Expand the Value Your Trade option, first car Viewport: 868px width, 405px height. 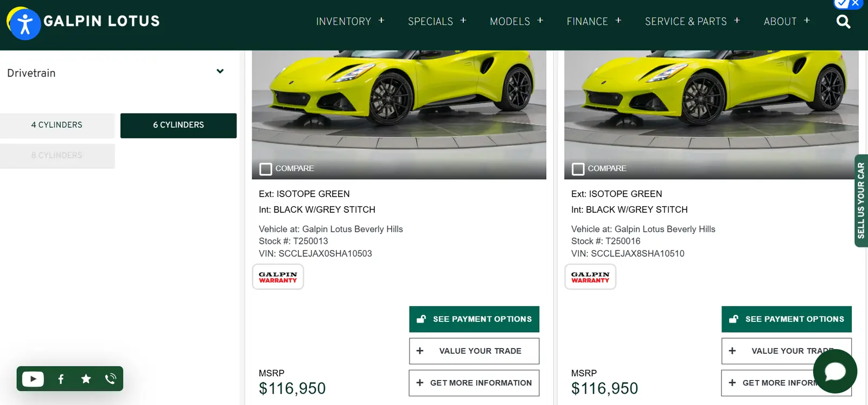[x=474, y=351]
